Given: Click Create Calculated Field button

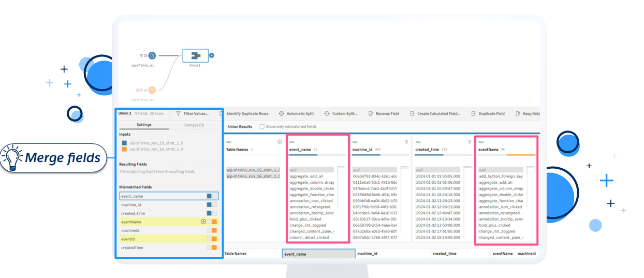Looking at the screenshot, I should (x=435, y=113).
